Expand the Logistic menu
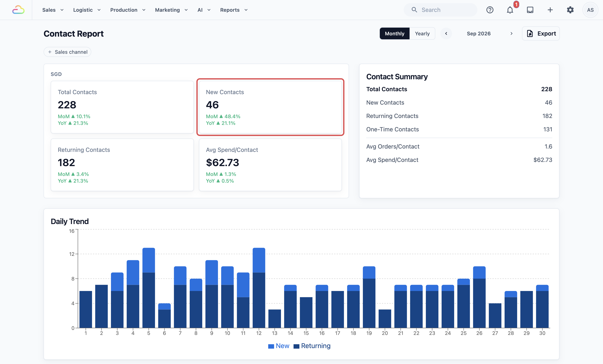The width and height of the screenshot is (603, 364). 87,10
